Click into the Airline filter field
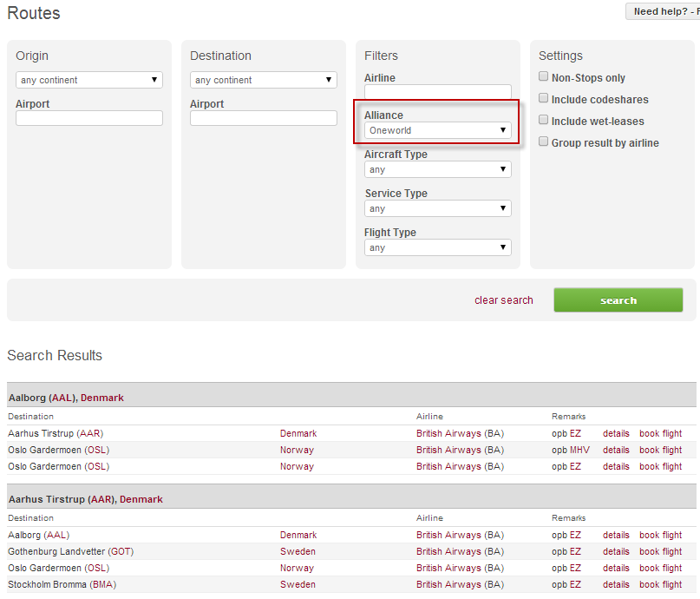Image resolution: width=700 pixels, height=599 pixels. 437,91
